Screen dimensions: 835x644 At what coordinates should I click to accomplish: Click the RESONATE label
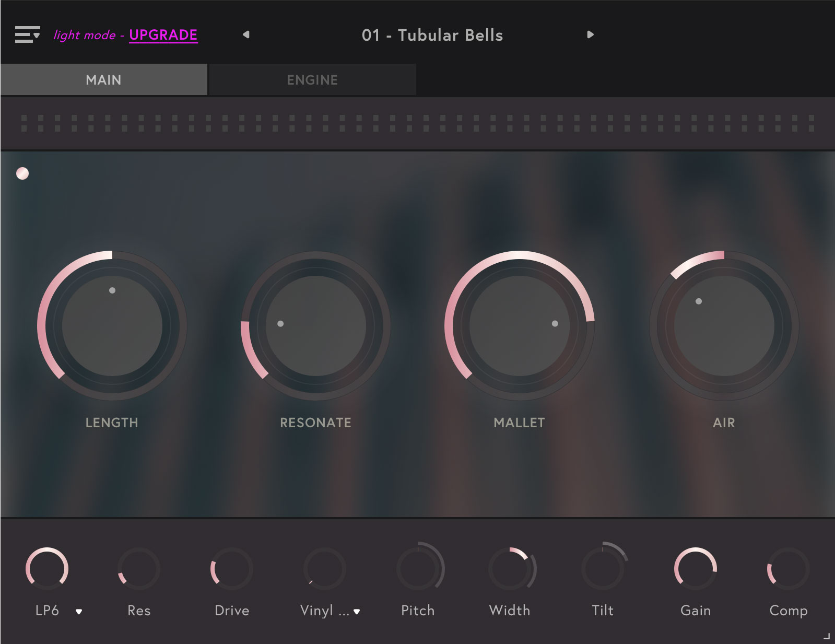(315, 423)
